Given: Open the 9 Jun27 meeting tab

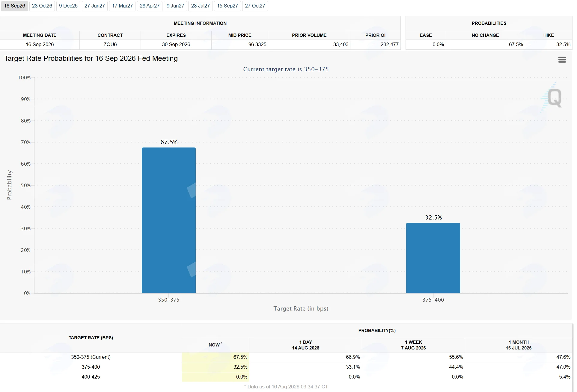Looking at the screenshot, I should tap(175, 6).
